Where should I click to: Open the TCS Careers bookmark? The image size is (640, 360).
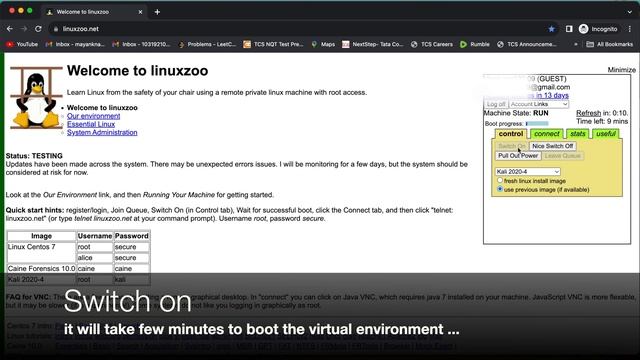pos(432,44)
